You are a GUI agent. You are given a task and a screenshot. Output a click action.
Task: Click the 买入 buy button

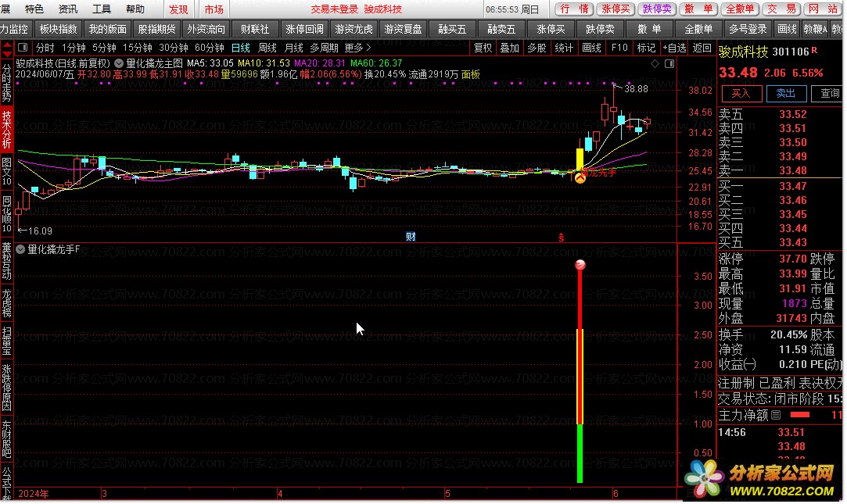[741, 93]
